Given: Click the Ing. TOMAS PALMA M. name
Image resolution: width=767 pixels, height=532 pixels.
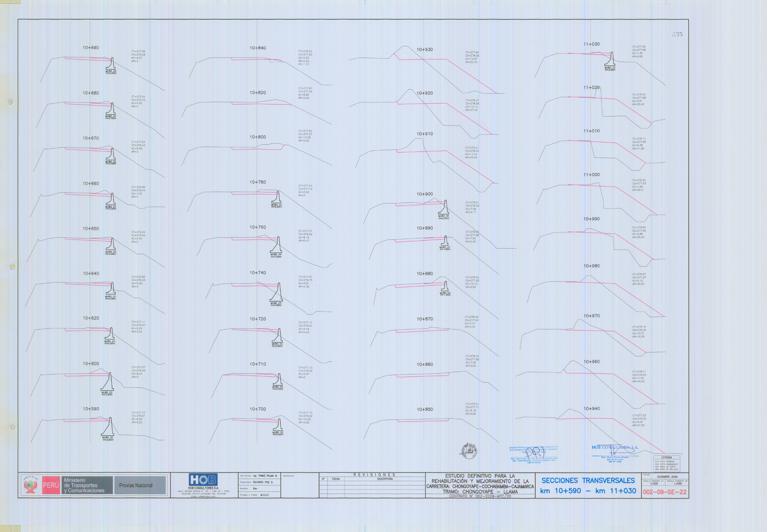Looking at the screenshot, I should pos(265,476).
